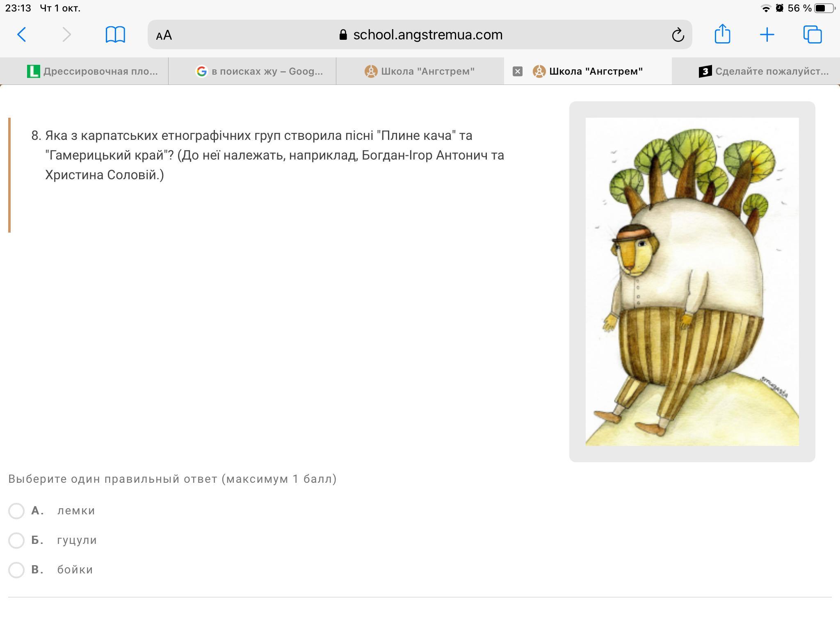Open the AA reader text-size menu
This screenshot has width=840, height=630.
164,35
